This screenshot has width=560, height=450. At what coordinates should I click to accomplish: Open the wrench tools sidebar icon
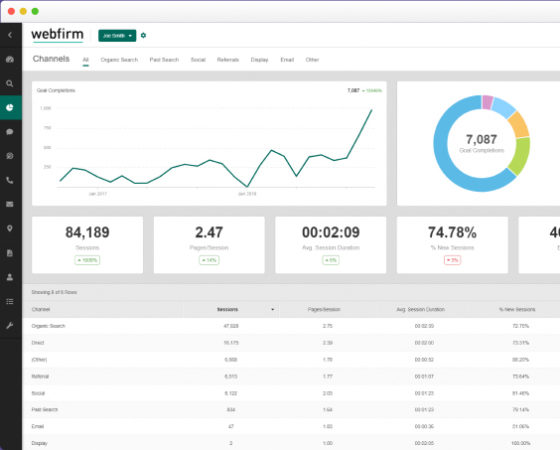tap(10, 325)
